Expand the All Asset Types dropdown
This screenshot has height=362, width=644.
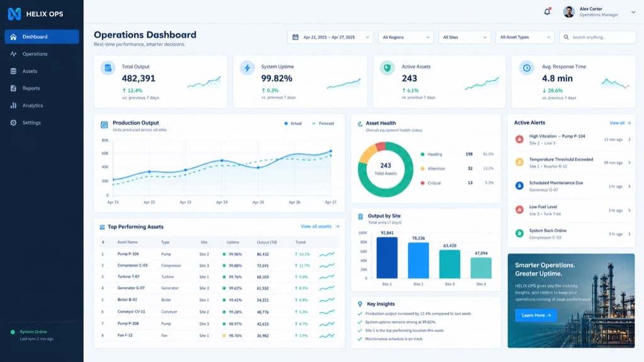click(525, 37)
